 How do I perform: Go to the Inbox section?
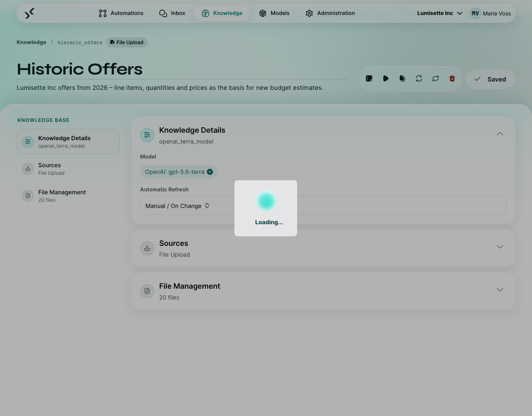click(x=172, y=13)
